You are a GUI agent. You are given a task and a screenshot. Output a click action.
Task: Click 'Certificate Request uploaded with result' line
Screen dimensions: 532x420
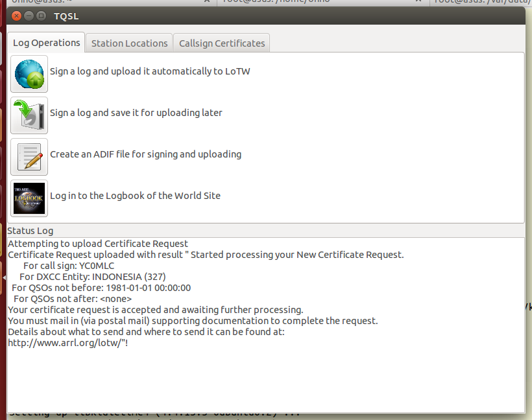click(206, 255)
